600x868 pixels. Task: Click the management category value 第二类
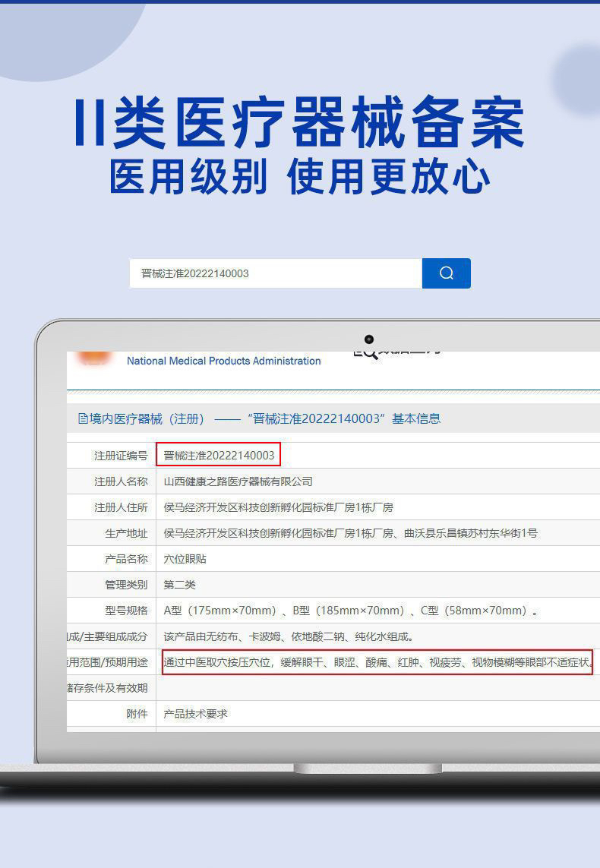coord(179,585)
